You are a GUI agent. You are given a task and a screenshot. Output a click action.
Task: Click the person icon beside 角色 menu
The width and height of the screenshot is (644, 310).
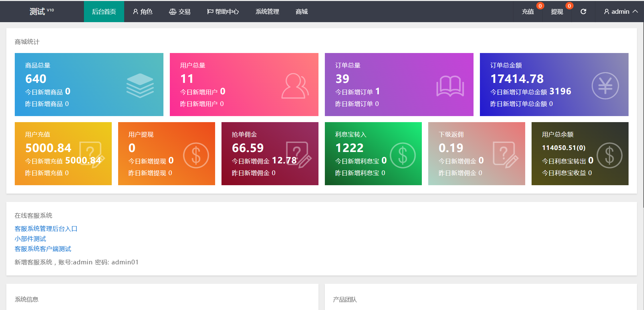(x=136, y=12)
